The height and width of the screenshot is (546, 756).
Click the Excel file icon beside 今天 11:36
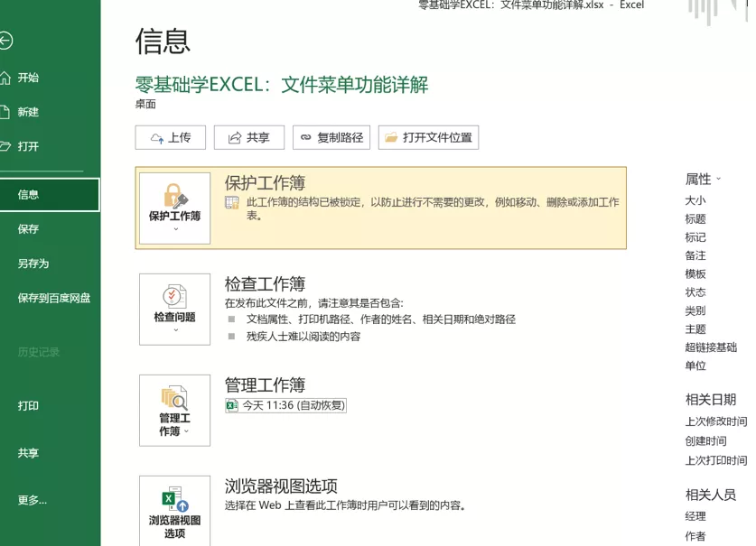coord(232,406)
